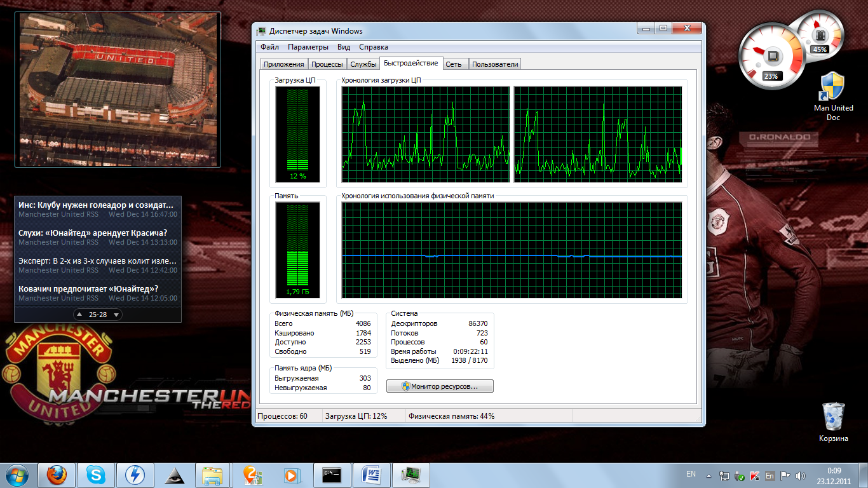
Task: Click 'Физическая память: 44%' in status bar
Action: pyautogui.click(x=451, y=416)
